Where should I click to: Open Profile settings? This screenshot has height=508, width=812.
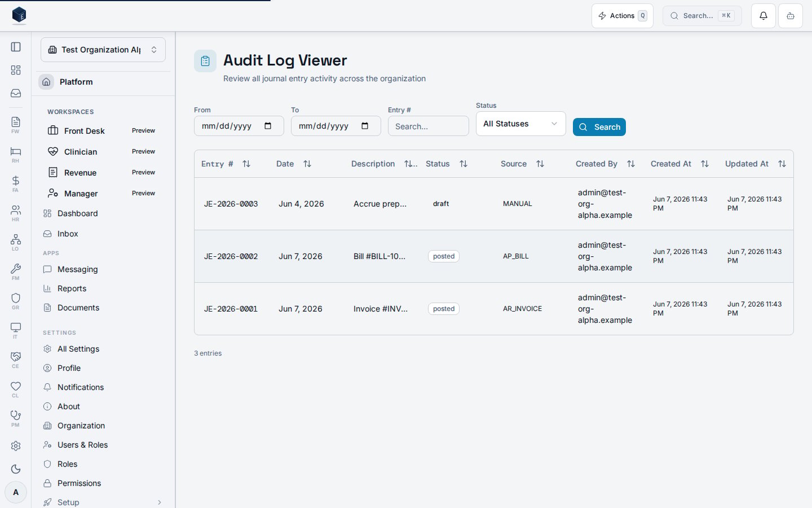[103, 368]
